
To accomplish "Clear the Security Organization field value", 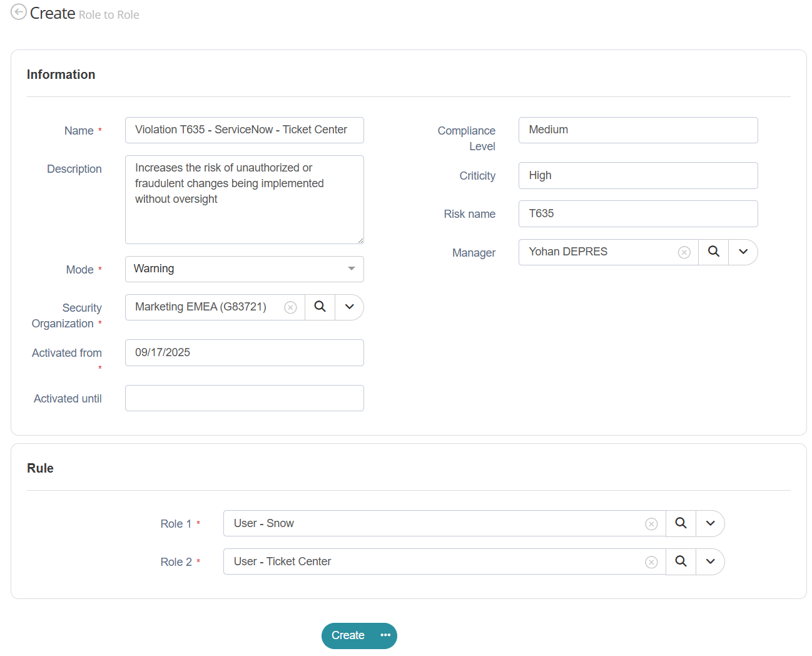I will [x=290, y=307].
